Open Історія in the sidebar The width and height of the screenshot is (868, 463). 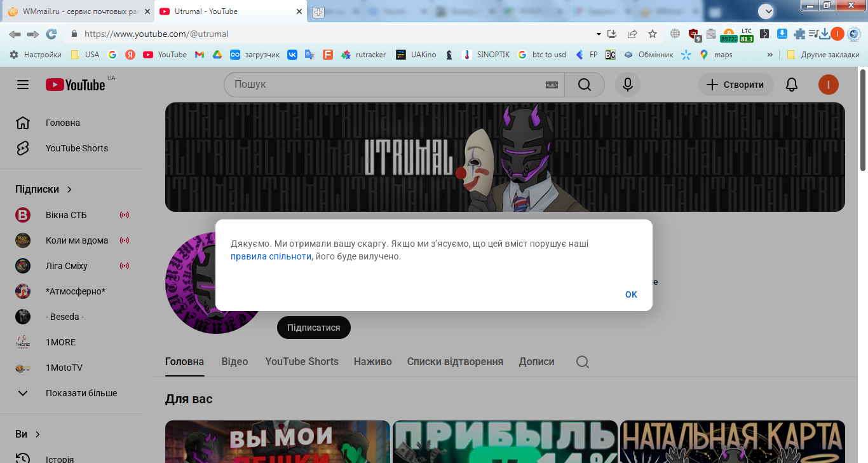point(71,459)
